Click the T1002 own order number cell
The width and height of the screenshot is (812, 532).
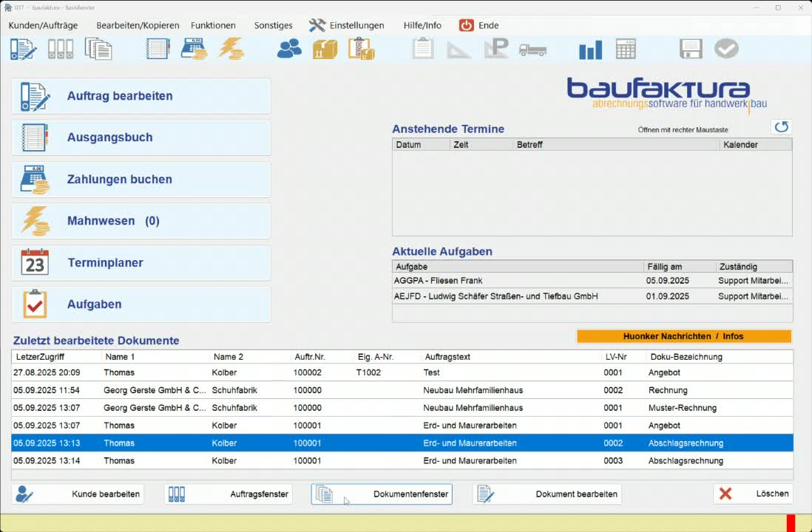(369, 372)
